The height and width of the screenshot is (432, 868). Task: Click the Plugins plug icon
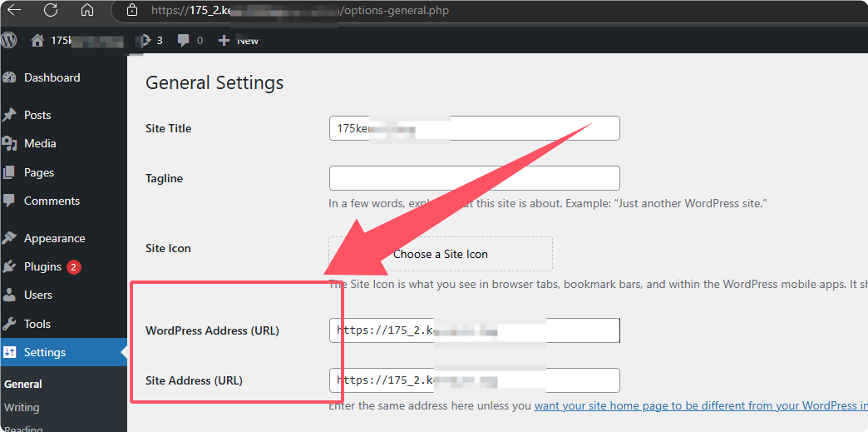tap(9, 266)
